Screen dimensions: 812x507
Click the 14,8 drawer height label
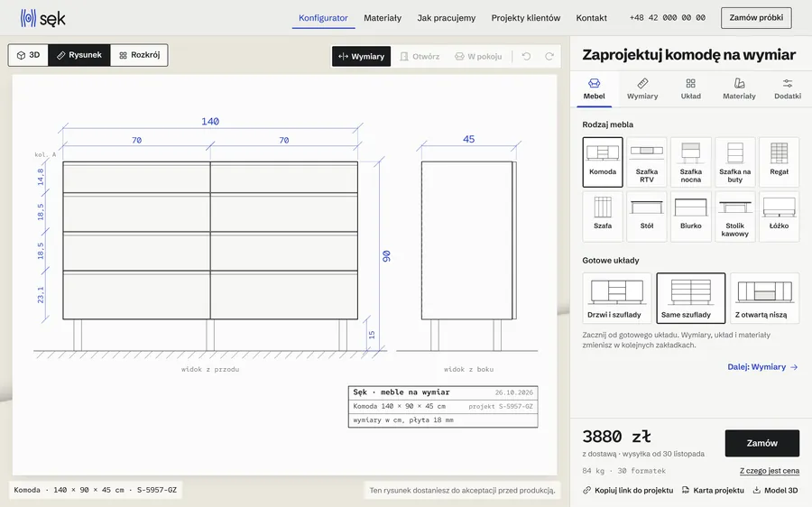(41, 177)
